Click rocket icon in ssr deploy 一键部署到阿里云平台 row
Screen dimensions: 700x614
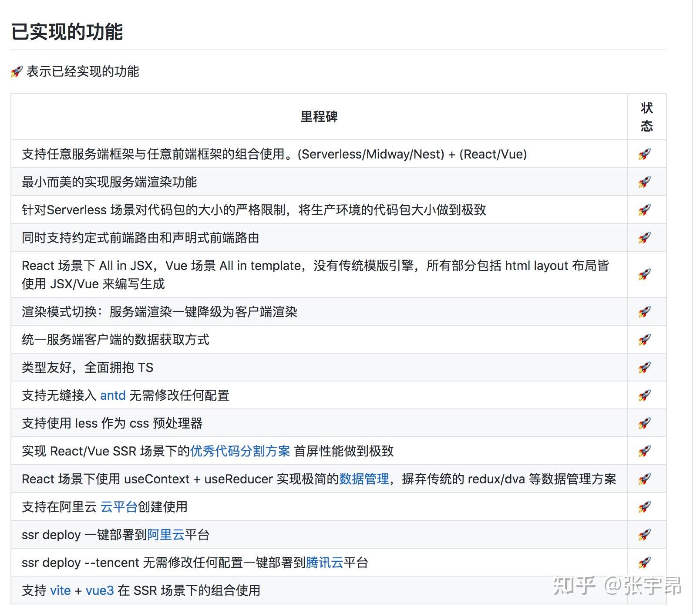645,535
